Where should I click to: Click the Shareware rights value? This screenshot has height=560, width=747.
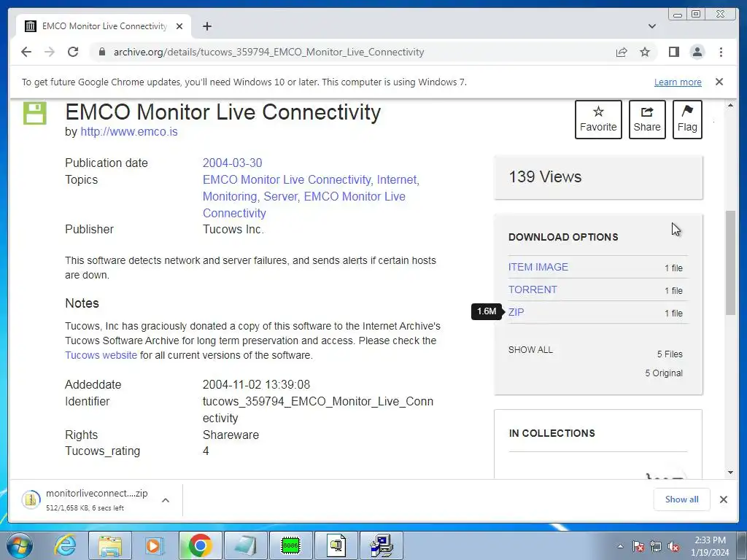click(231, 435)
